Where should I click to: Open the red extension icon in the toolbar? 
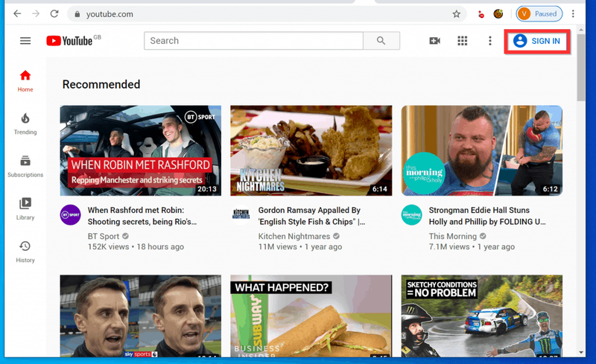(x=481, y=14)
